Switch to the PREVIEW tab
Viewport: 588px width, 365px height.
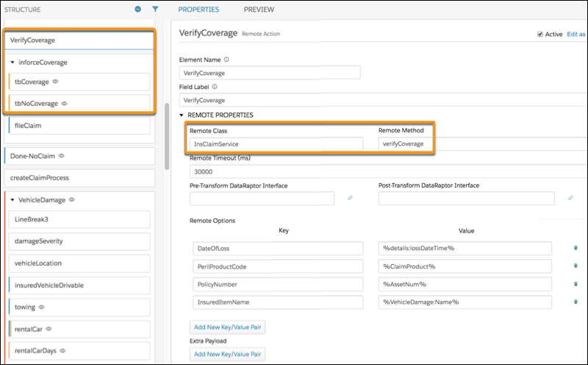point(259,10)
